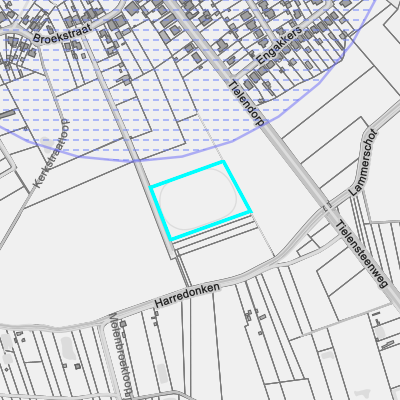Click the Engakkers street label
This screenshot has width=400, height=400.
pos(279,46)
